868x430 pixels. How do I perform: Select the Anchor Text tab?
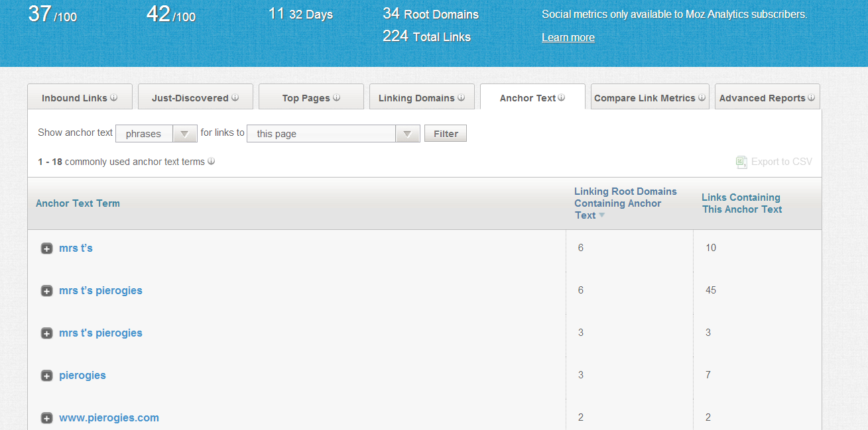coord(532,97)
